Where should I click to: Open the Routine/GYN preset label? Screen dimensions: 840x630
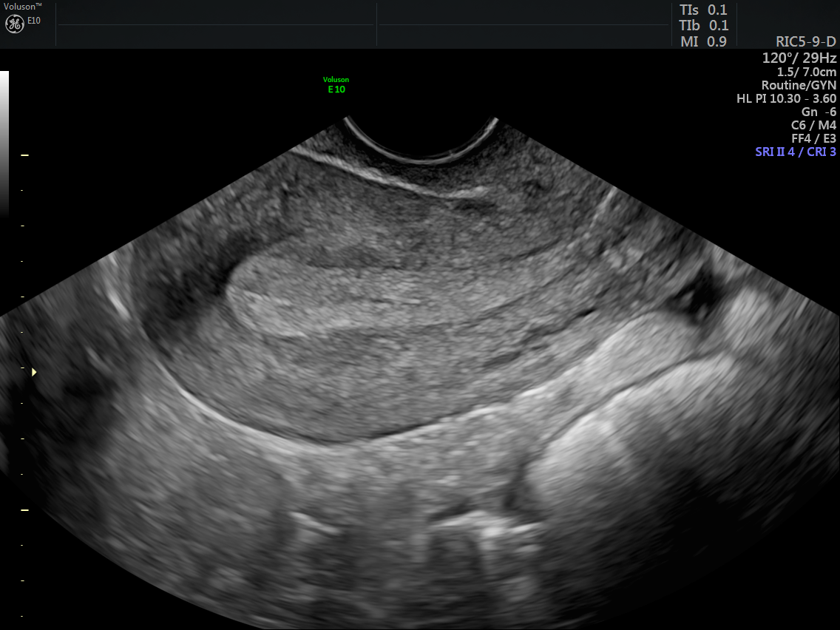(799, 86)
